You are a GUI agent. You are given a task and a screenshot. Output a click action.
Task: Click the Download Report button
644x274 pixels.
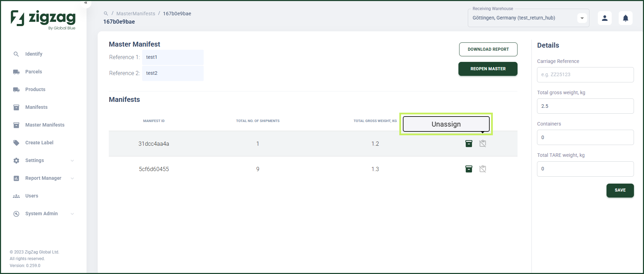point(488,49)
